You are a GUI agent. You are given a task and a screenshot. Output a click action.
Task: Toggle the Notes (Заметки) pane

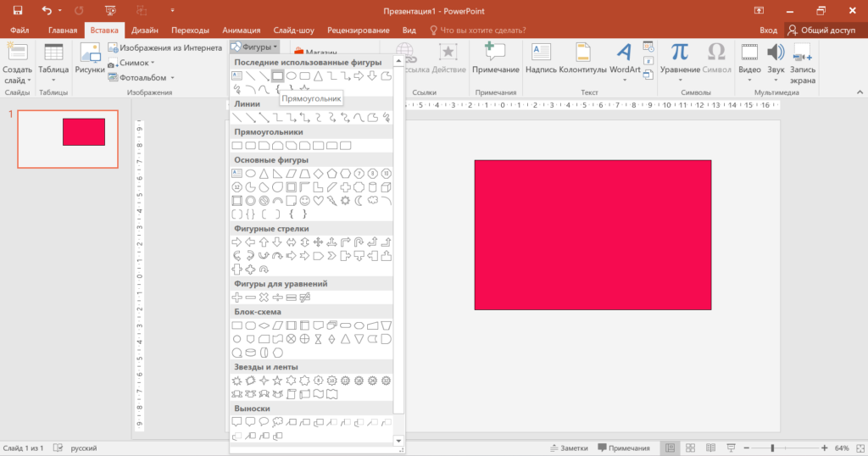pos(568,448)
